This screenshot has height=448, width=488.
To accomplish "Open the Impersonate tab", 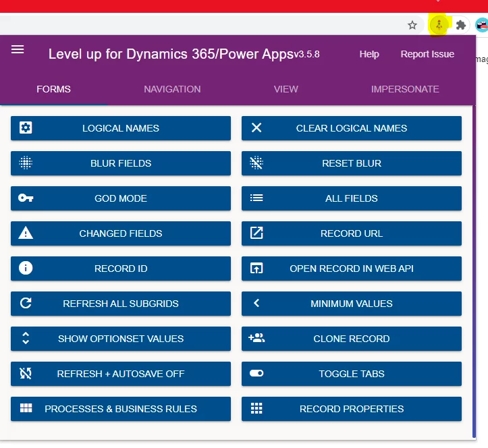I will 405,89.
